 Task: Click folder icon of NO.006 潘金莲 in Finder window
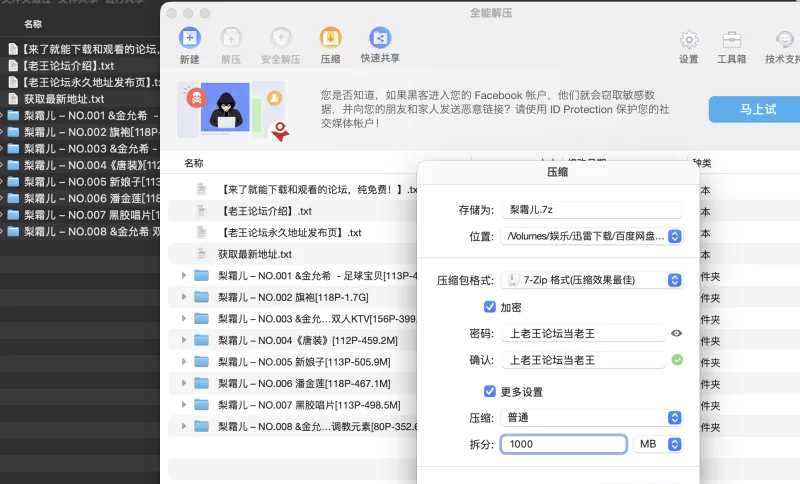(14, 198)
